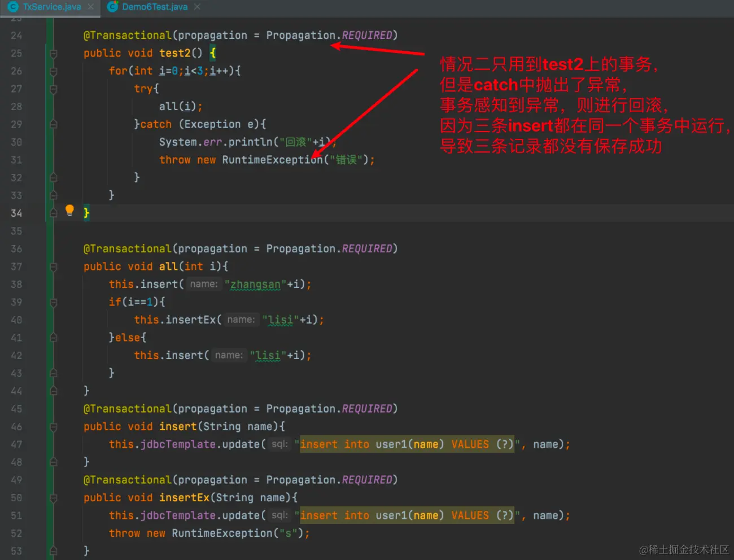734x560 pixels.
Task: Toggle the fold end marker on line 34
Action: point(54,213)
